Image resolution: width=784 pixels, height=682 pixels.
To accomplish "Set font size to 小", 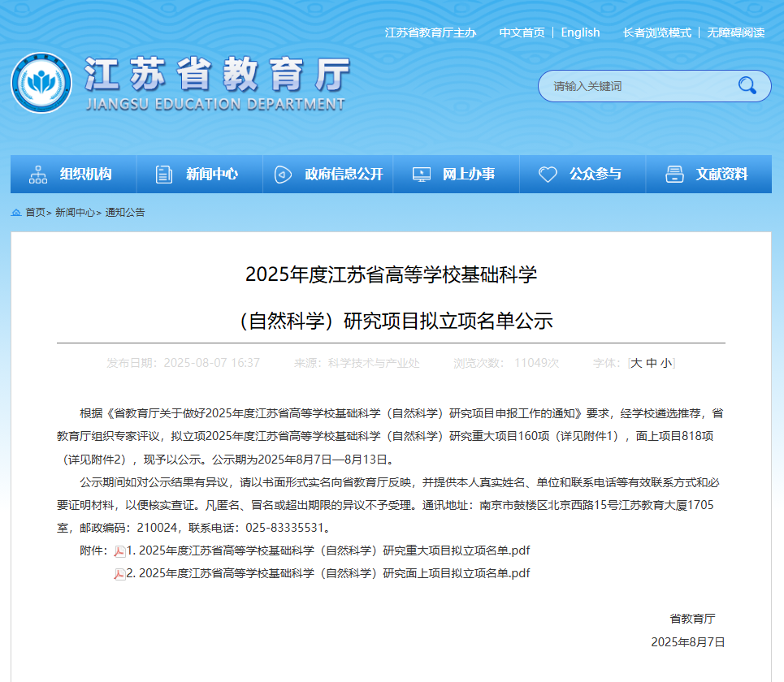I will pyautogui.click(x=666, y=363).
